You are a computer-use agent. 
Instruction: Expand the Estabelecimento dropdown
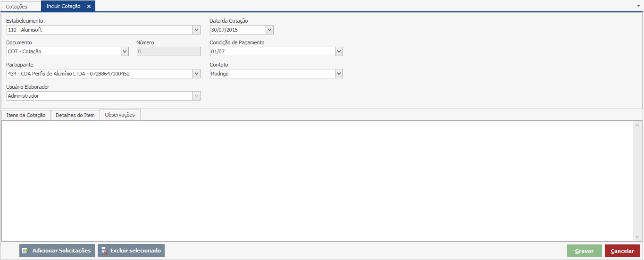click(197, 30)
